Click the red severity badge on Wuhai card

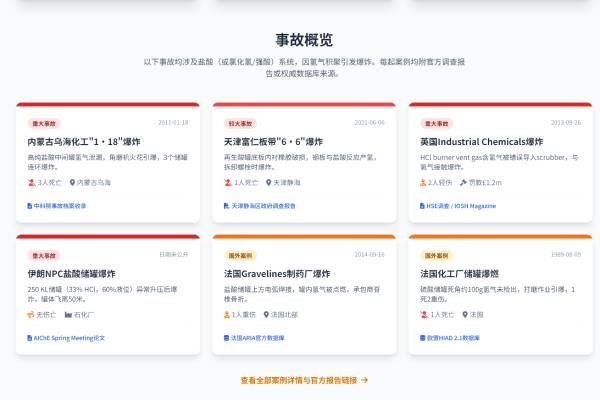tap(44, 124)
